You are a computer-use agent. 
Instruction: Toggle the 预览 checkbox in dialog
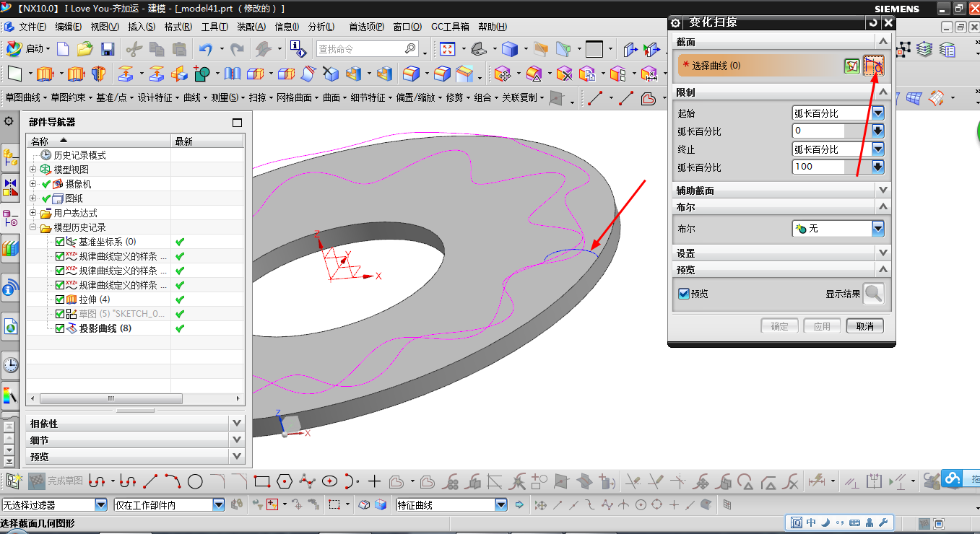click(684, 294)
